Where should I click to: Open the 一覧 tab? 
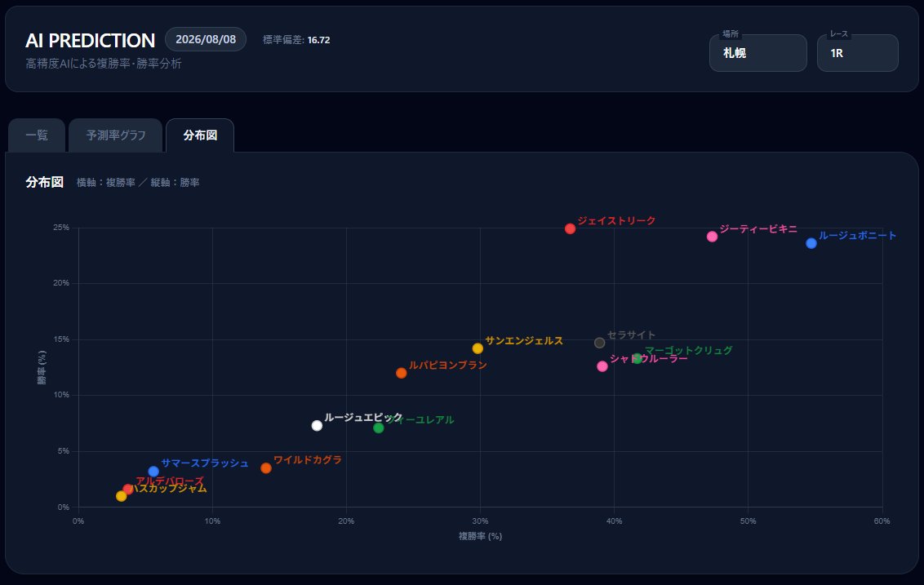tap(37, 135)
